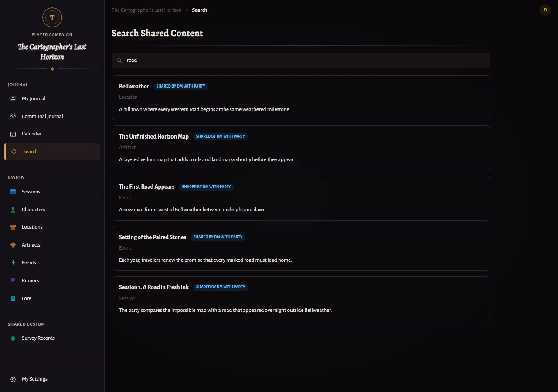Open My Settings
The width and height of the screenshot is (558, 392).
[52, 379]
